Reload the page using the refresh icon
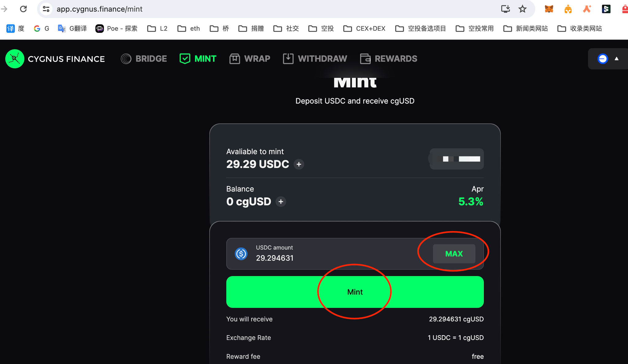 23,9
